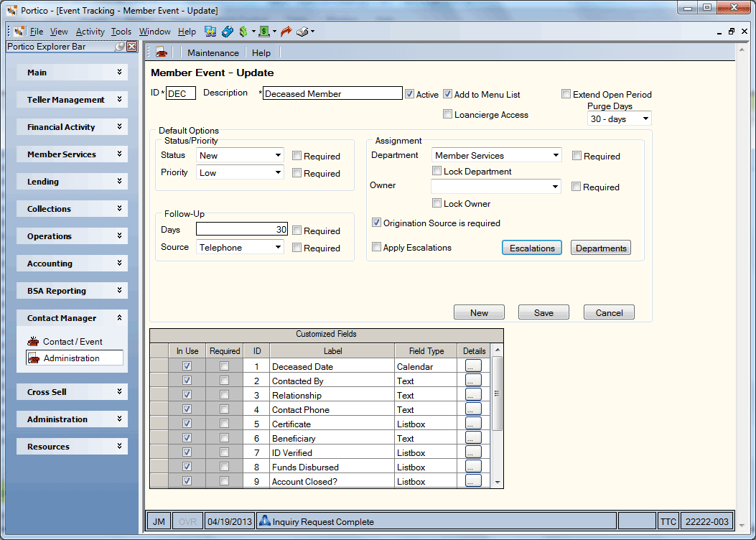Image resolution: width=756 pixels, height=540 pixels.
Task: Enable the Loancierge Access checkbox
Action: 447,114
